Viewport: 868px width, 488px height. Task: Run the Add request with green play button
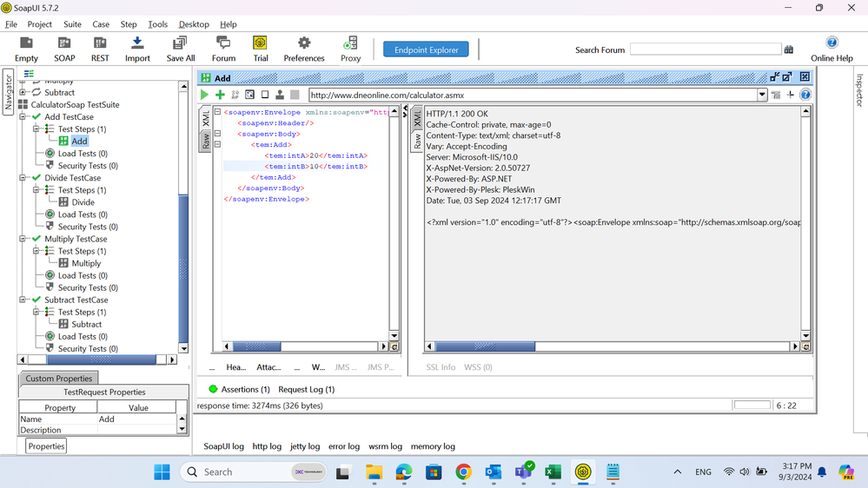click(x=205, y=95)
